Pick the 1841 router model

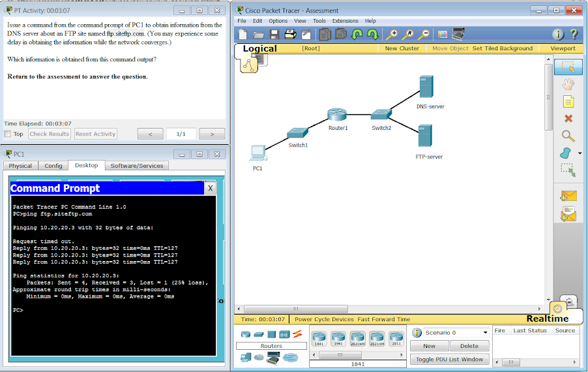coord(319,338)
